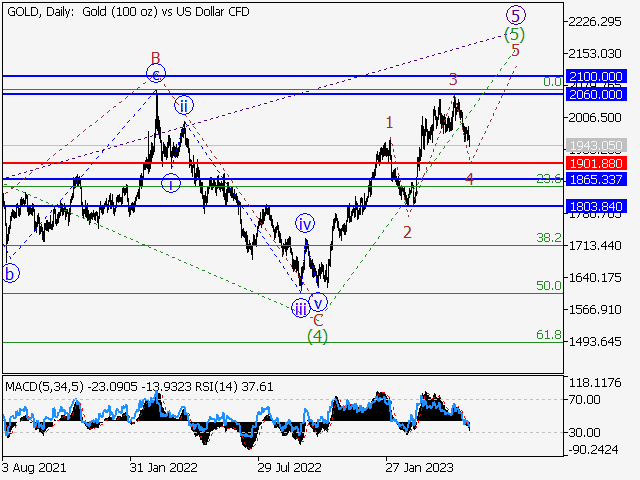Select the blue horizontal line at 1803.840
This screenshot has height=480, width=640.
282,206
